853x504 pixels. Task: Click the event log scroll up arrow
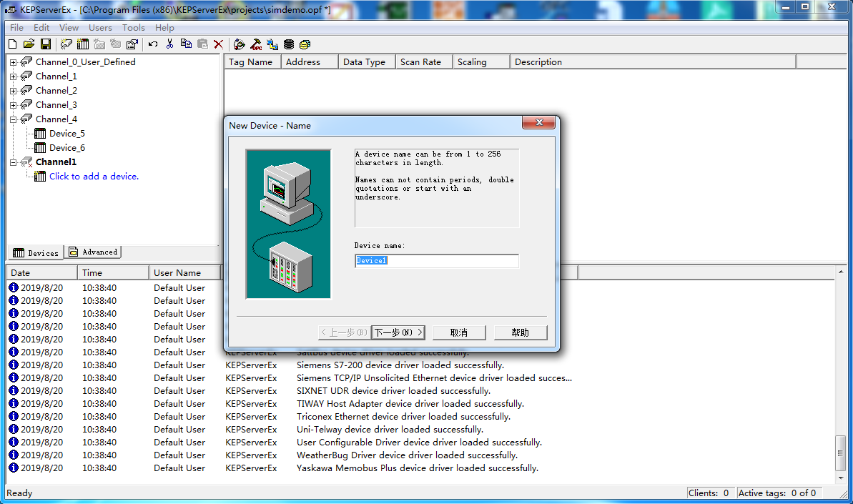[x=841, y=271]
